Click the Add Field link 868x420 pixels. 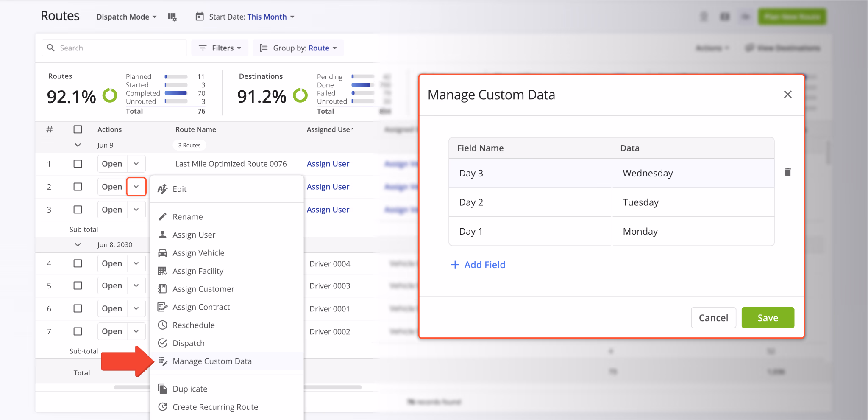478,264
